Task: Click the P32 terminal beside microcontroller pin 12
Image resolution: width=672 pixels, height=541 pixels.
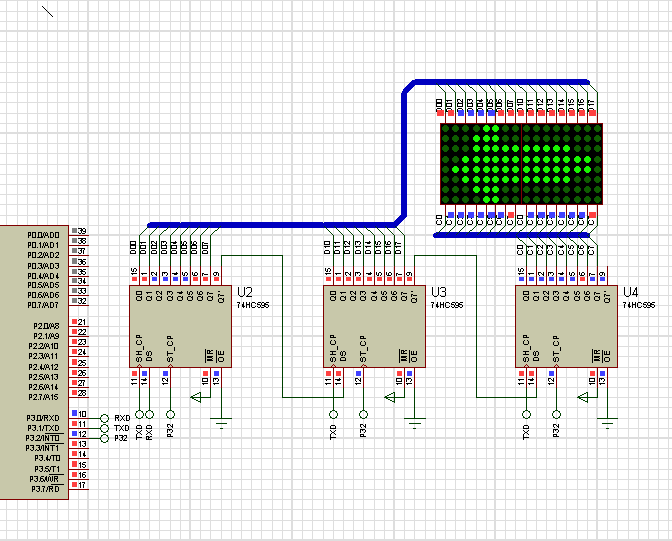Action: (x=105, y=438)
